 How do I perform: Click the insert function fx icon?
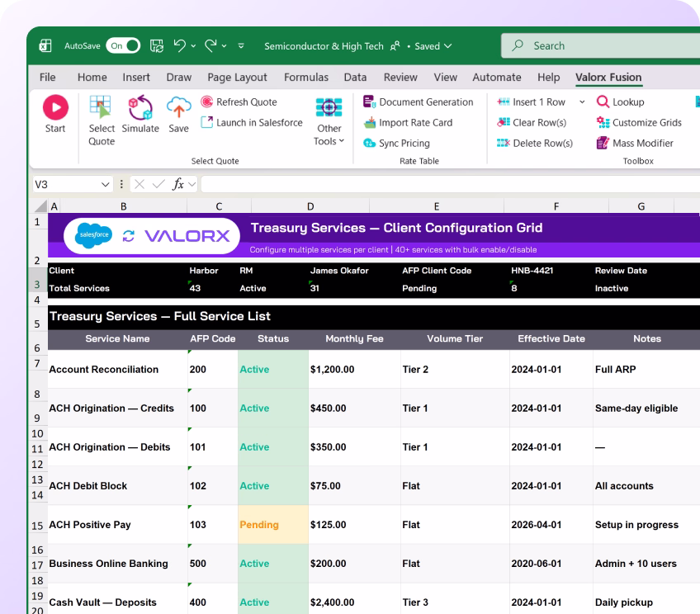(178, 184)
